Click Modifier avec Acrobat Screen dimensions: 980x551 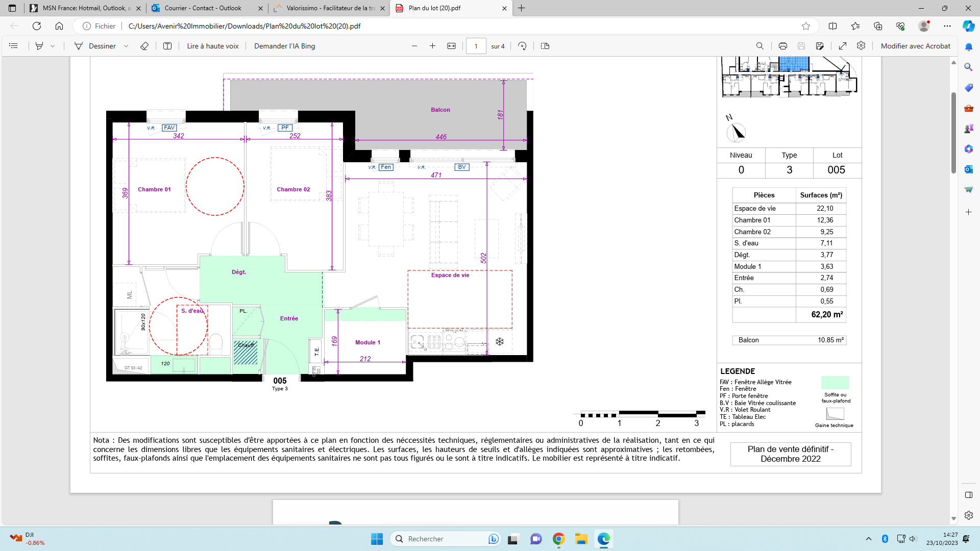pos(916,46)
